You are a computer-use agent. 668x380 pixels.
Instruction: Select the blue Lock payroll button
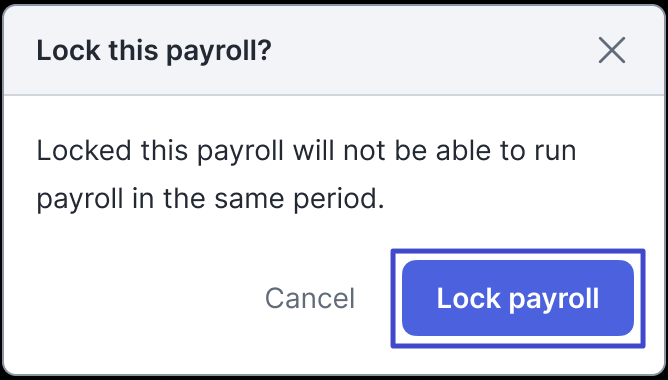[518, 298]
